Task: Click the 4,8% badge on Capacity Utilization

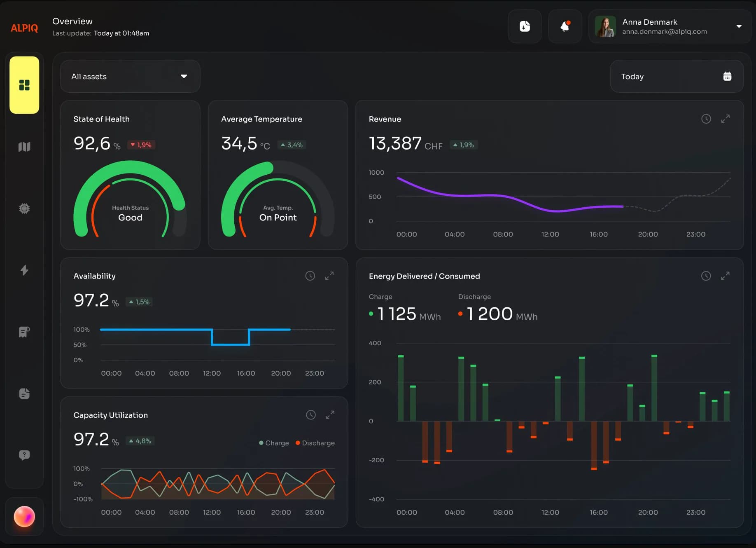Action: point(140,441)
